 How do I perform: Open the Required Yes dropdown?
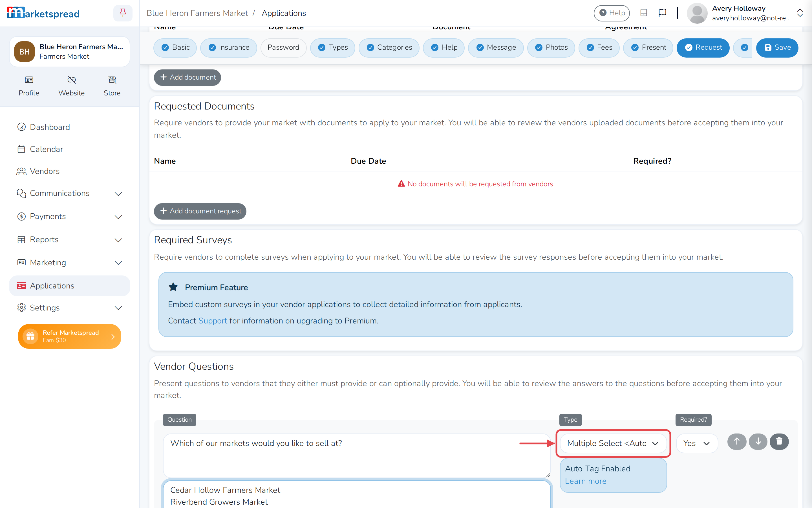[x=697, y=443]
